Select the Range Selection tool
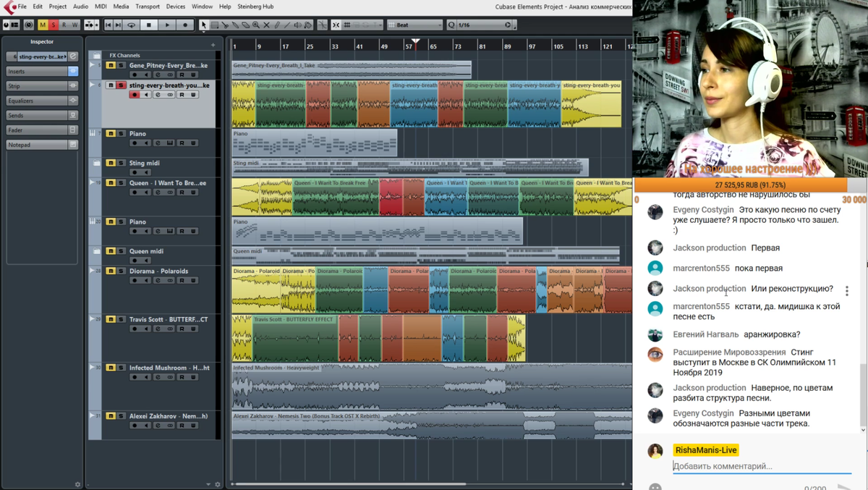This screenshot has width=868, height=490. coord(214,25)
